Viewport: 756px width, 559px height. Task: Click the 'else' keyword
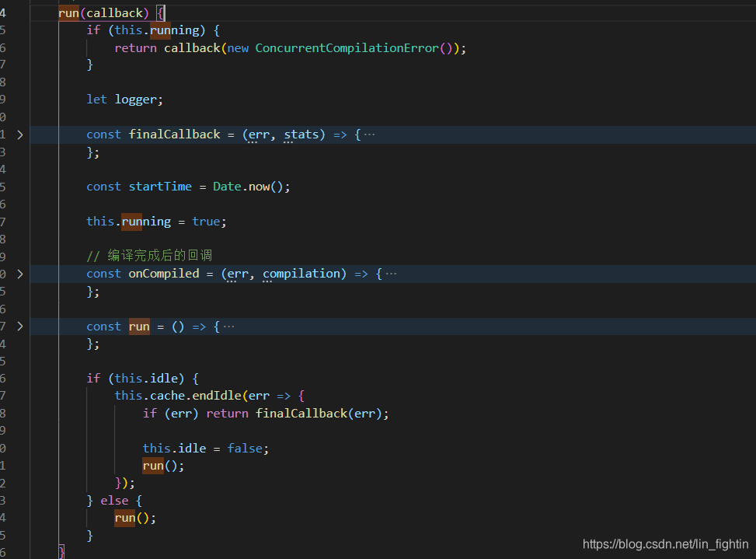click(x=114, y=501)
